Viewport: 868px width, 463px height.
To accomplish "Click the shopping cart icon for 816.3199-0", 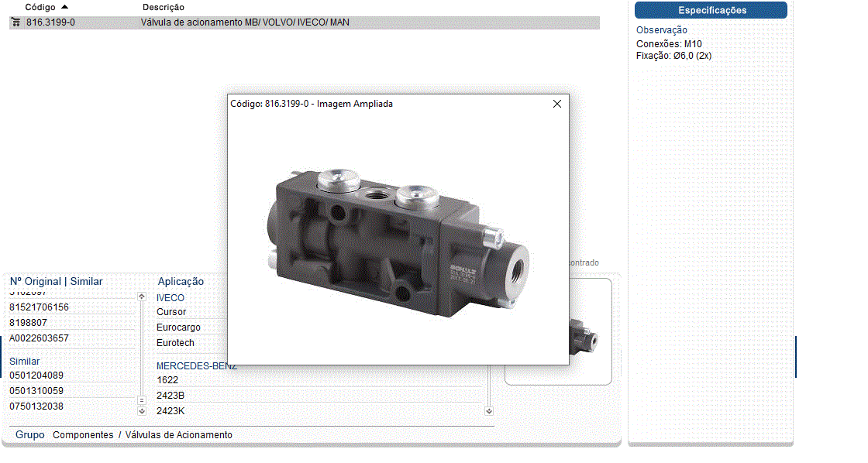I will point(15,22).
